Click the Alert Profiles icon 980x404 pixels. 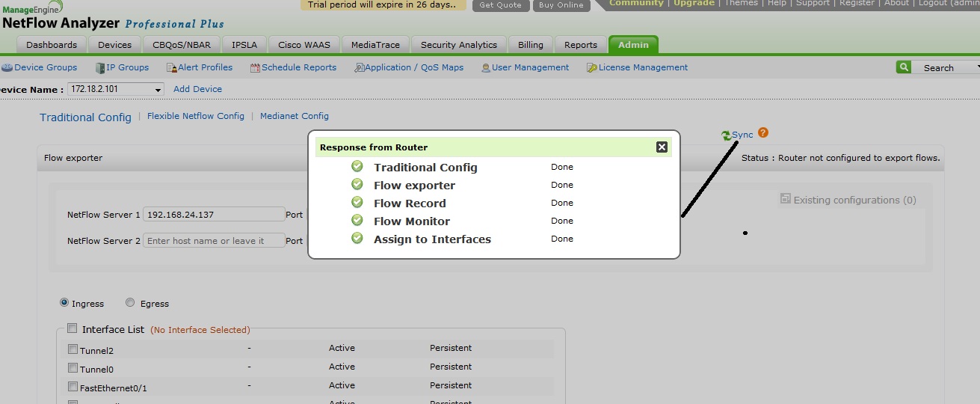tap(171, 68)
